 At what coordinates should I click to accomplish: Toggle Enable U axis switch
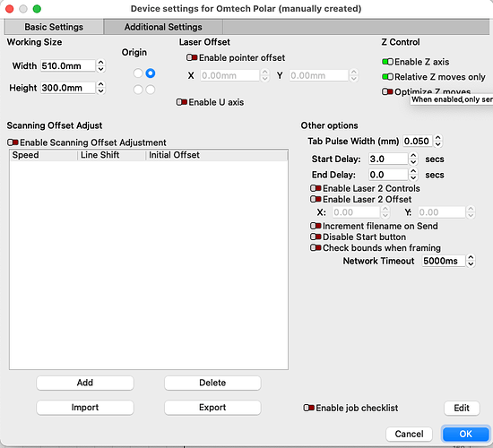tap(181, 102)
